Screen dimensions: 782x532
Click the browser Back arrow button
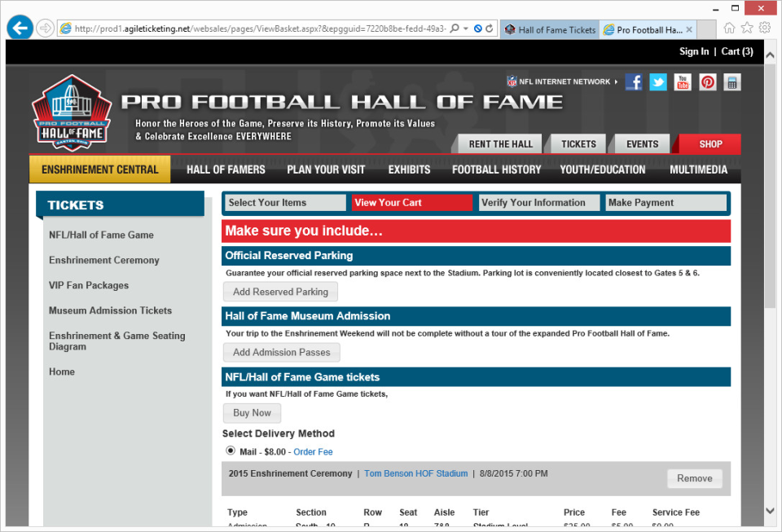tap(20, 28)
